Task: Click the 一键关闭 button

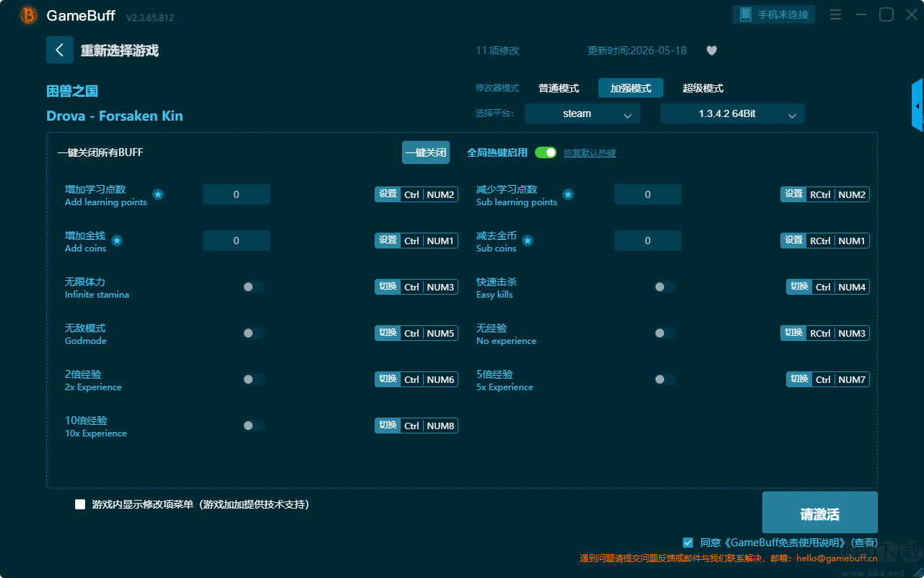Action: click(x=426, y=152)
